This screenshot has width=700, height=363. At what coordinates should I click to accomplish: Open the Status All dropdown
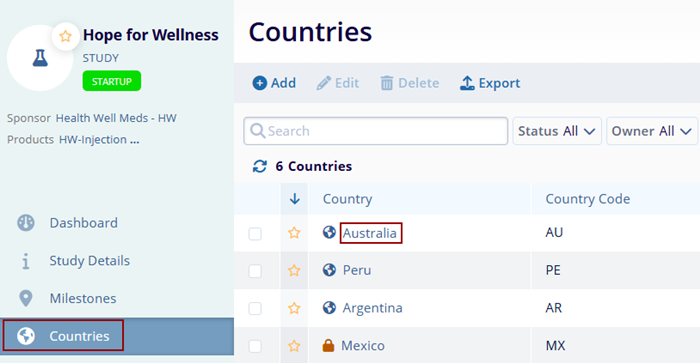(557, 131)
